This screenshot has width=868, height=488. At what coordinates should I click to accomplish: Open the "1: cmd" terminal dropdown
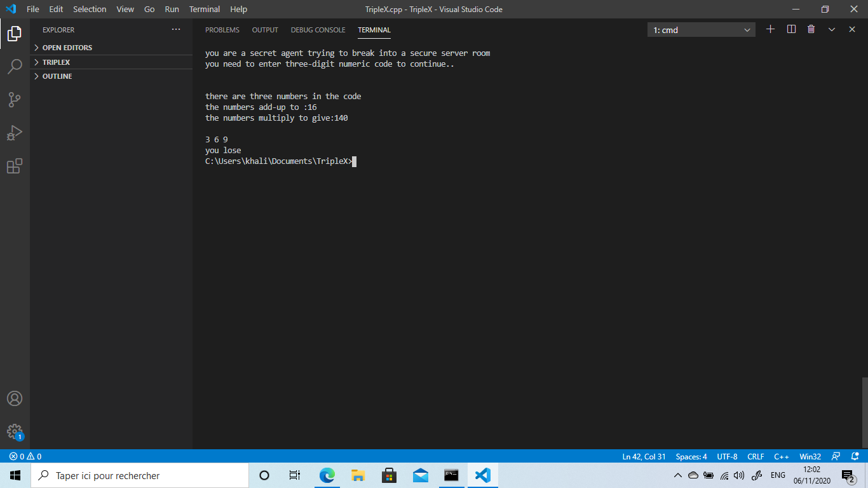click(701, 29)
